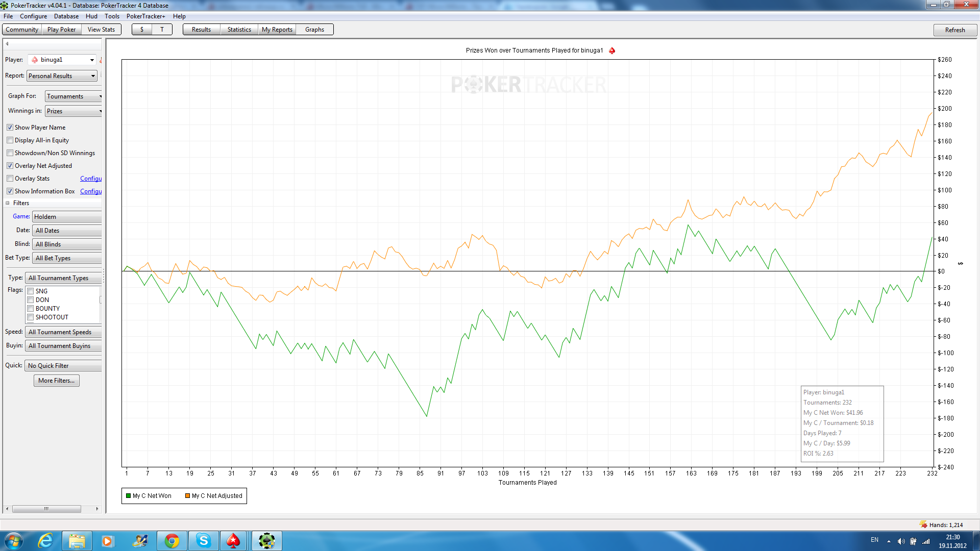Switch to the Results view

[x=201, y=30]
